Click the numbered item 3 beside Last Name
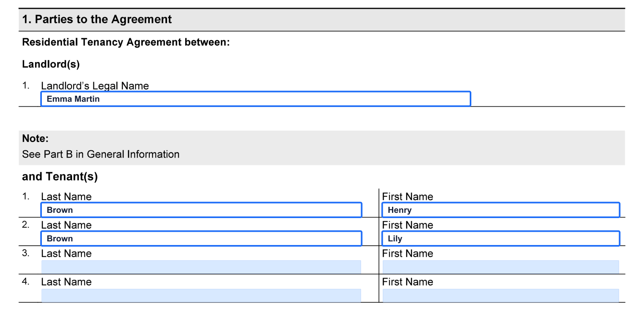Image resolution: width=644 pixels, height=311 pixels. pos(26,253)
